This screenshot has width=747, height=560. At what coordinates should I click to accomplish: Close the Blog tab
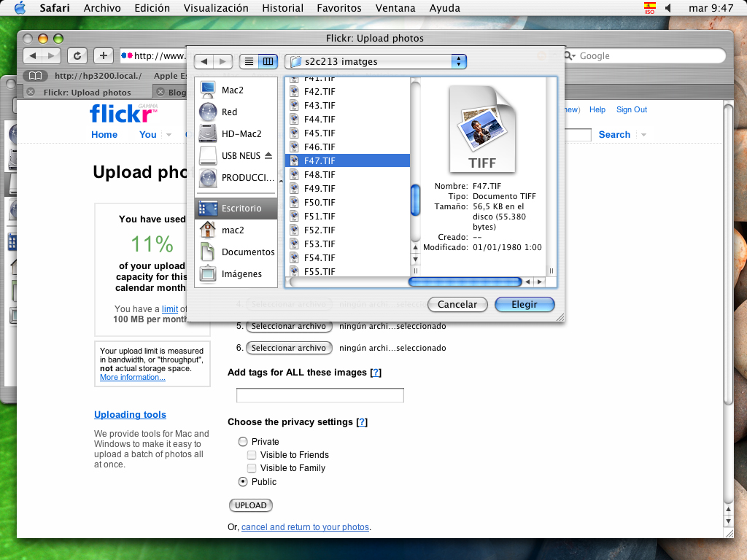click(x=160, y=92)
